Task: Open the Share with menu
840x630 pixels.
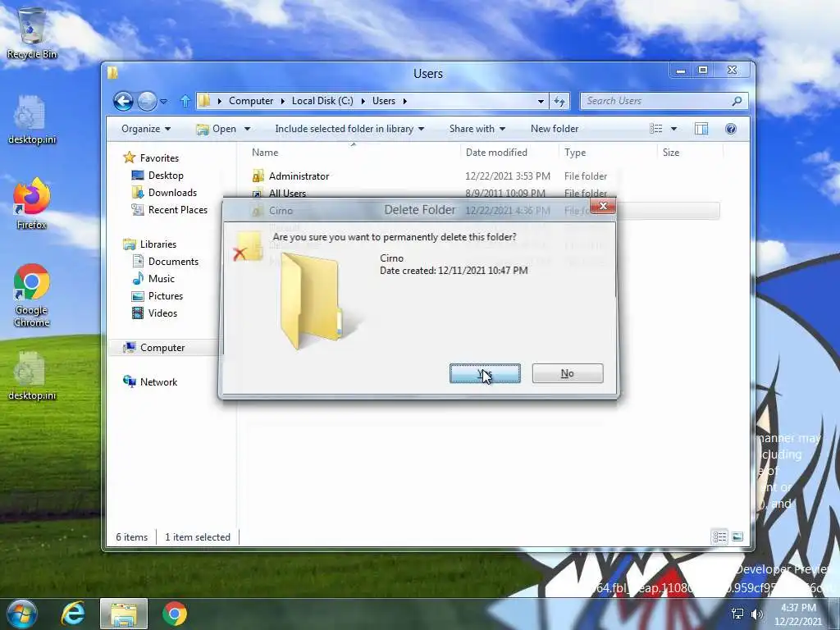Action: coord(477,129)
